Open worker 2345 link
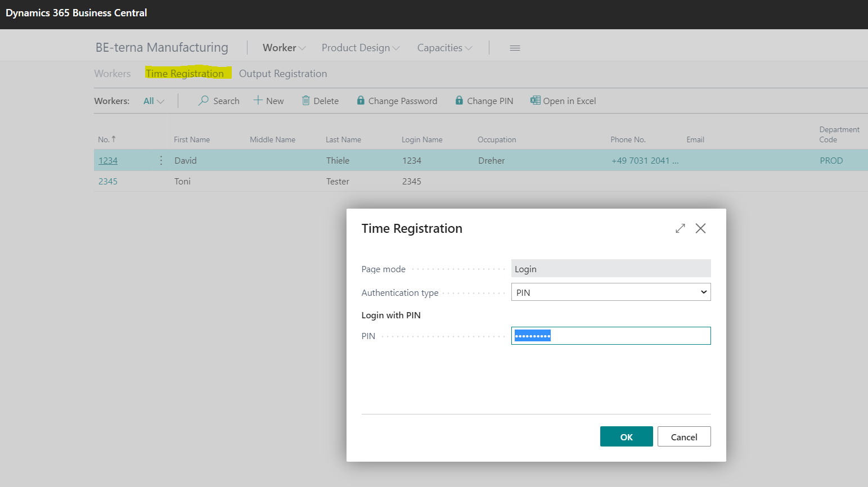The height and width of the screenshot is (487, 868). 108,181
